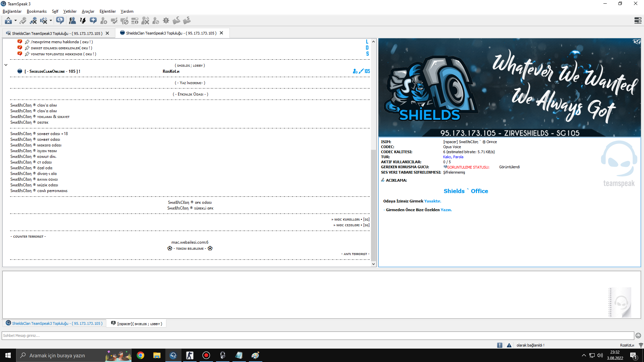The width and height of the screenshot is (644, 362).
Task: Toggle the Away status speech bubble icon
Action: coord(60,21)
